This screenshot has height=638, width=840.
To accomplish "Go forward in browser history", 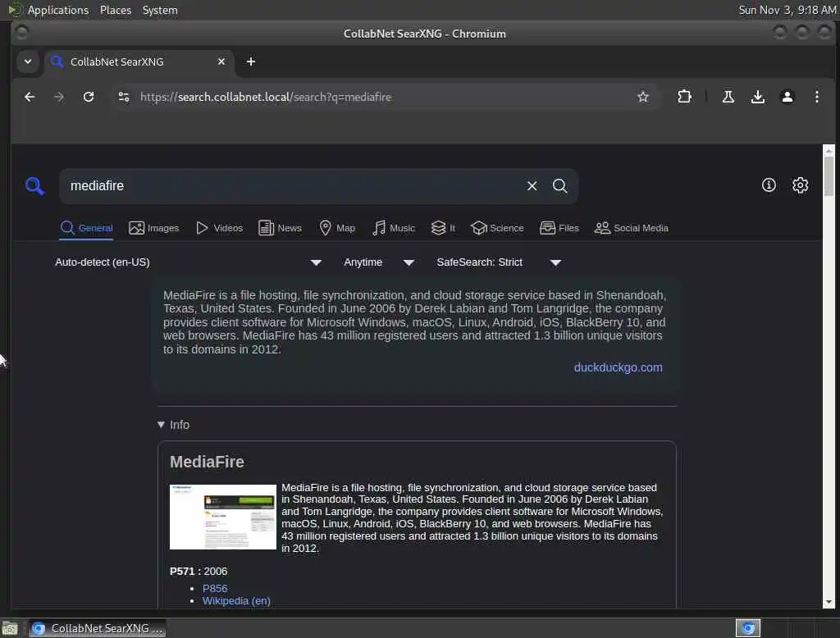I will (x=59, y=97).
